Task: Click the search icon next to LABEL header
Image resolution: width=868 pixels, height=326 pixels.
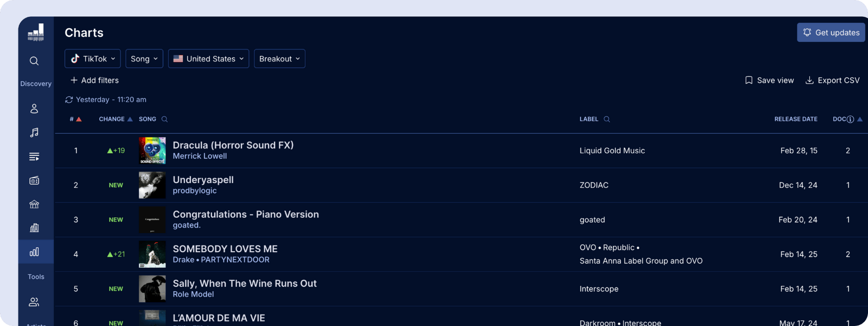Action: point(607,119)
